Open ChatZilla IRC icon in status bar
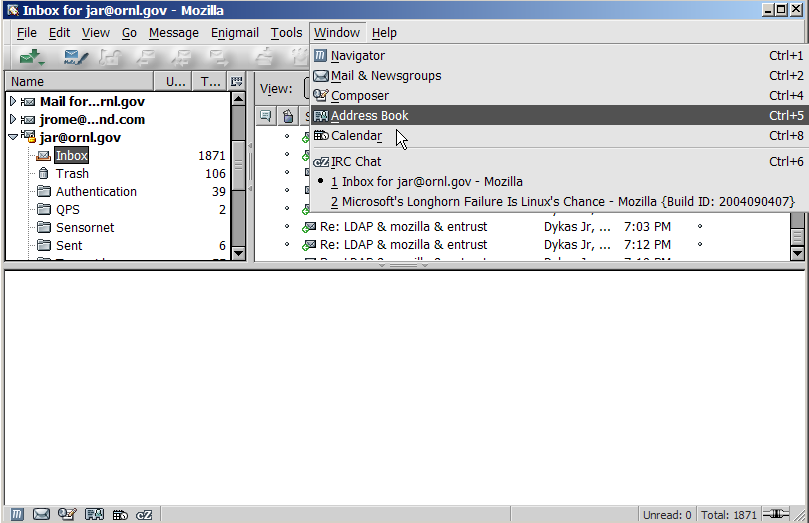 [x=145, y=515]
